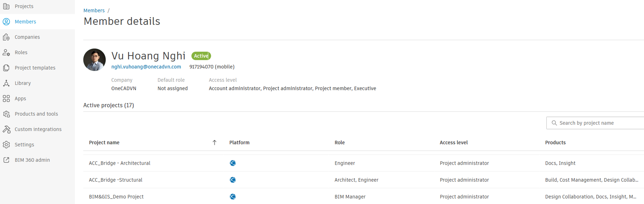Click the Platform column header
This screenshot has height=204, width=644.
pos(239,143)
